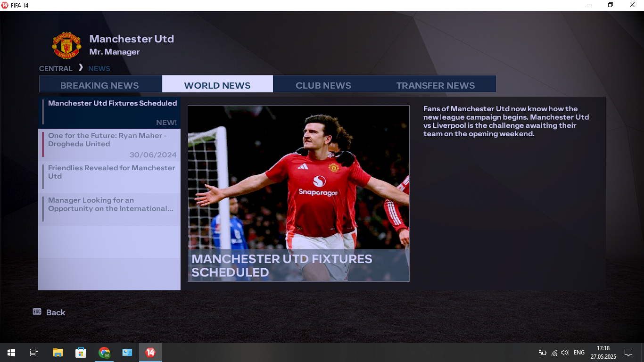This screenshot has height=362, width=644.
Task: Click the Central breadcrumb link
Action: click(56, 68)
